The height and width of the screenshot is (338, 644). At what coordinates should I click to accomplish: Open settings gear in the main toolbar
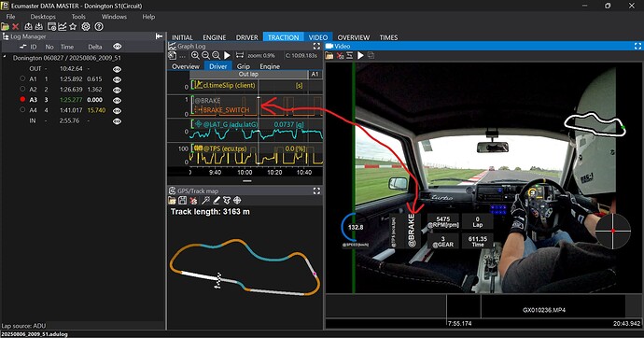(86, 27)
